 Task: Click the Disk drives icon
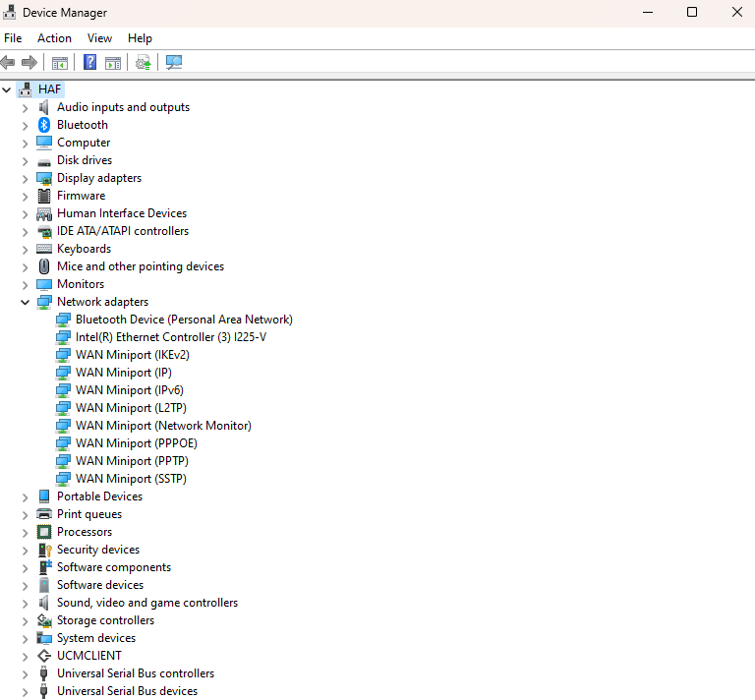(44, 162)
